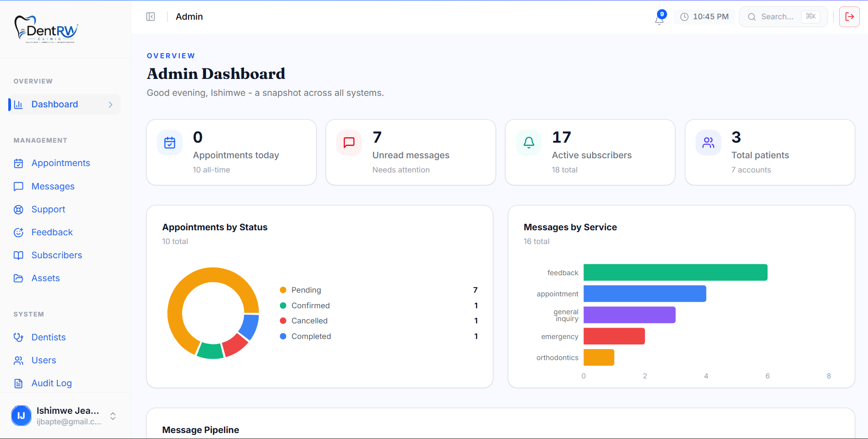The width and height of the screenshot is (868, 439).
Task: Click the Search input field
Action: pos(783,17)
